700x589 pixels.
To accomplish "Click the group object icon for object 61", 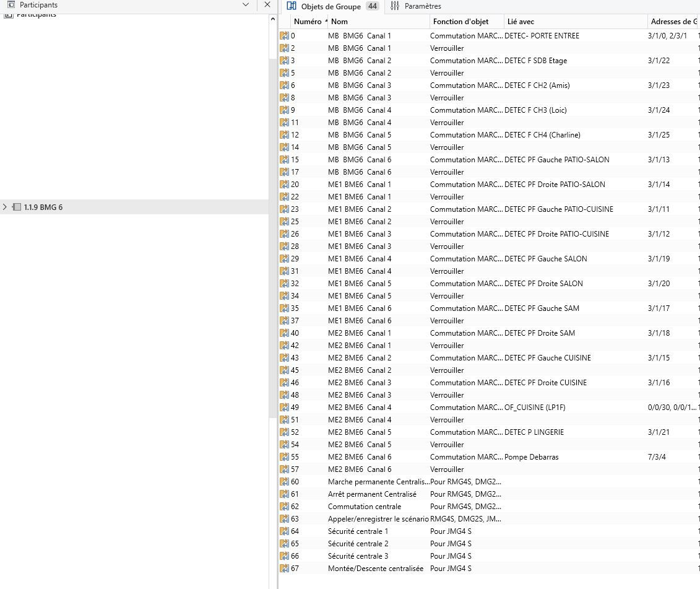I will pyautogui.click(x=284, y=494).
